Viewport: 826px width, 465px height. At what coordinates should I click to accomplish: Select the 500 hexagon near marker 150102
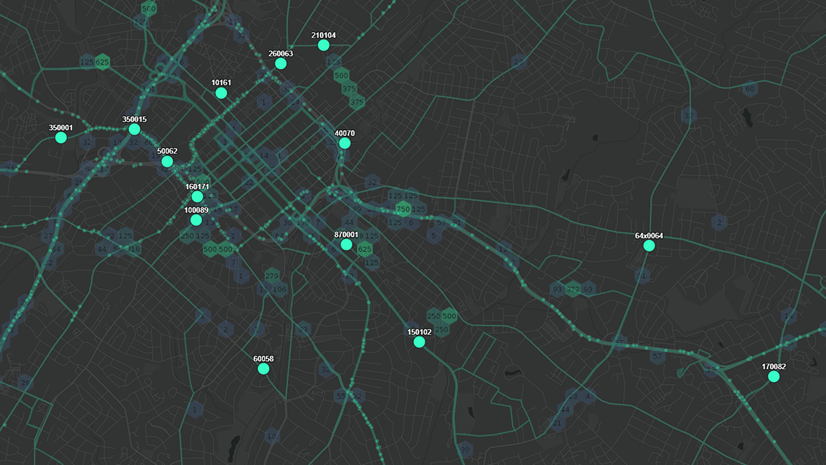click(x=449, y=316)
